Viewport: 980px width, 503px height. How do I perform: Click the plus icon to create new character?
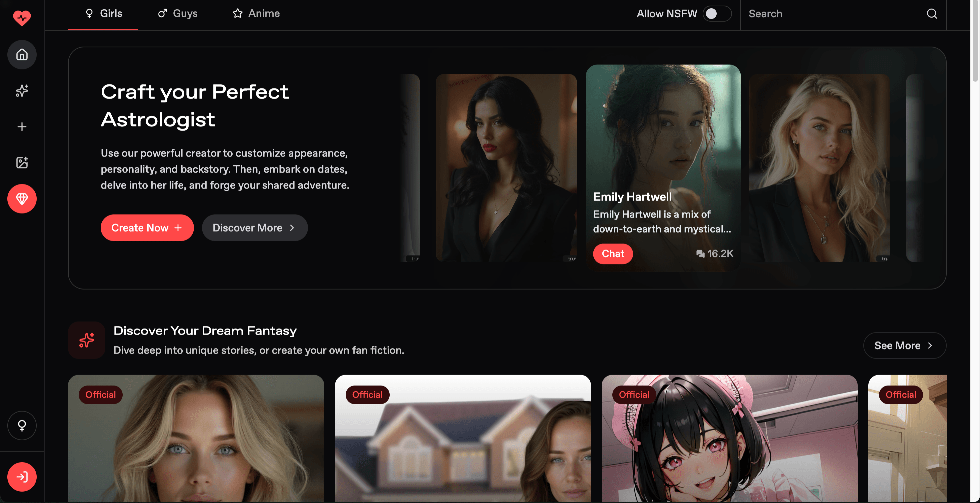tap(22, 126)
